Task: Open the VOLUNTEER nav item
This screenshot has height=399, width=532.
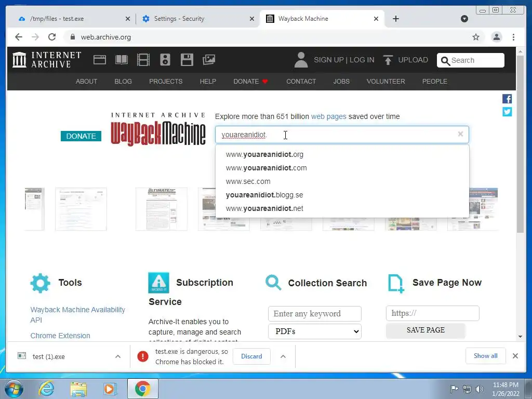Action: (x=386, y=82)
